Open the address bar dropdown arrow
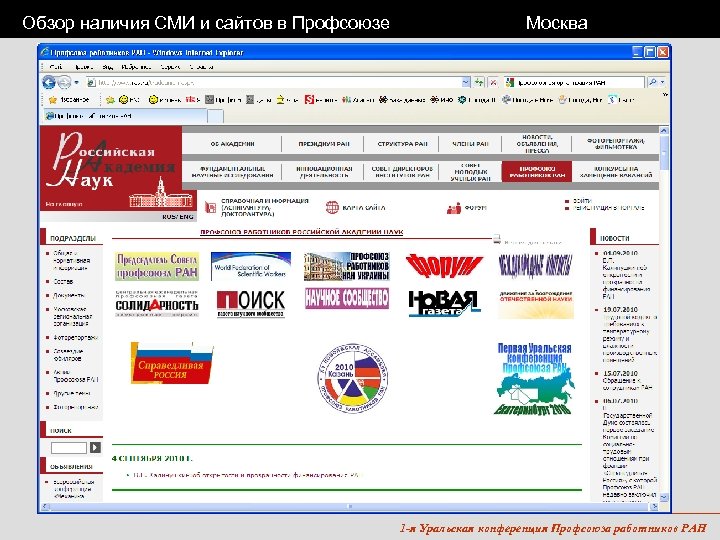Viewport: 720px width, 540px height. [x=466, y=82]
